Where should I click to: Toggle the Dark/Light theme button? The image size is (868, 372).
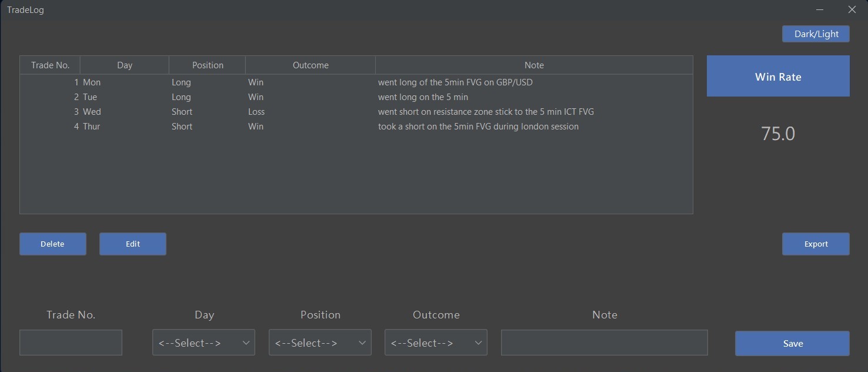coord(816,34)
